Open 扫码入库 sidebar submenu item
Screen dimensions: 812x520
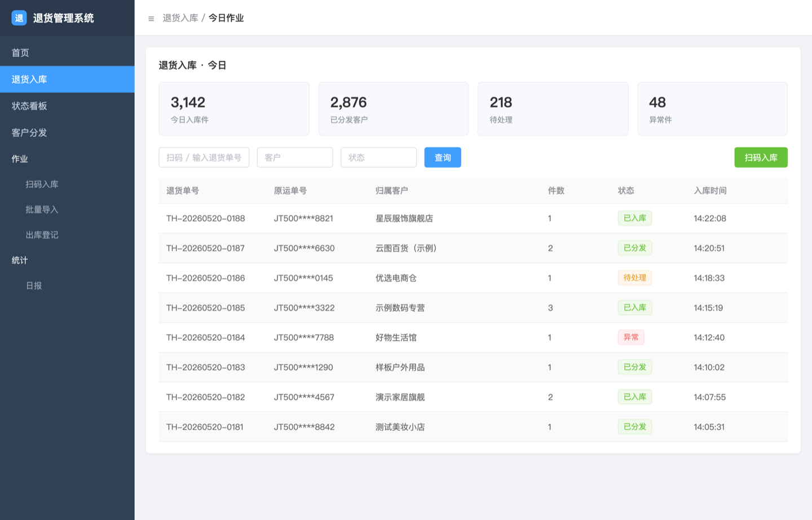[x=67, y=184]
